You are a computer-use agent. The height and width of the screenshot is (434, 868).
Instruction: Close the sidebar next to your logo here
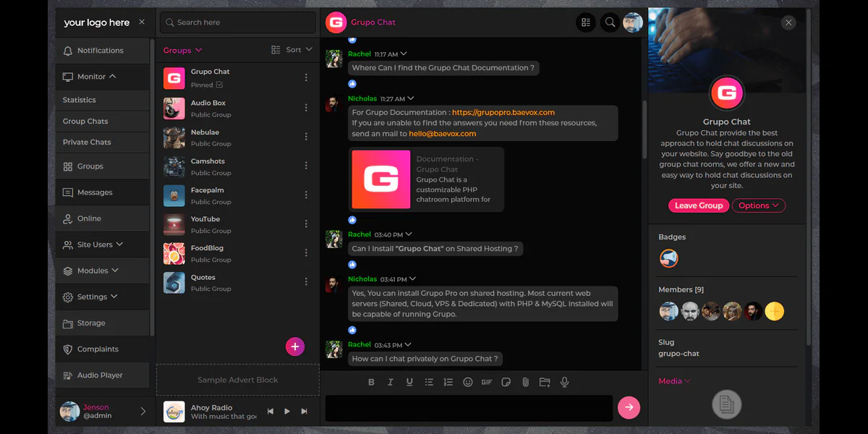click(142, 22)
